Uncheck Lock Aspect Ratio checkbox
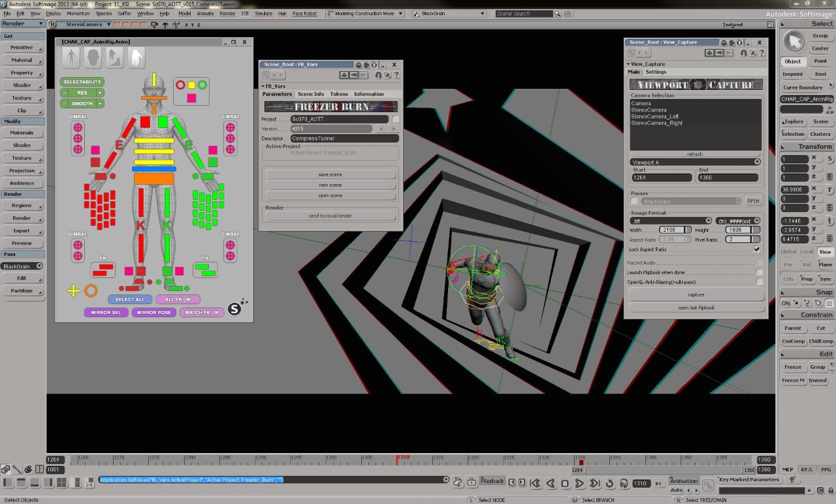 coord(757,249)
